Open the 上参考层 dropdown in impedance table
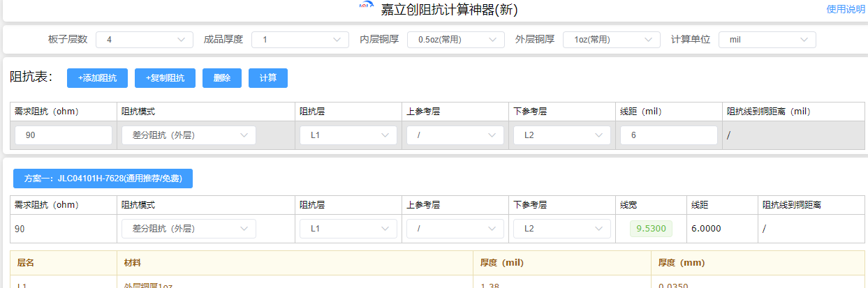868x288 pixels. pos(455,135)
